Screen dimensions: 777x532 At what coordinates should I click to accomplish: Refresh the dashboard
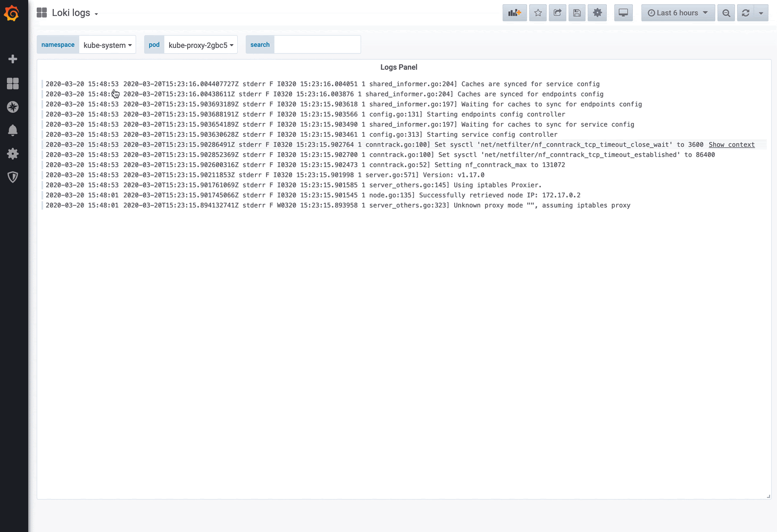(x=746, y=13)
